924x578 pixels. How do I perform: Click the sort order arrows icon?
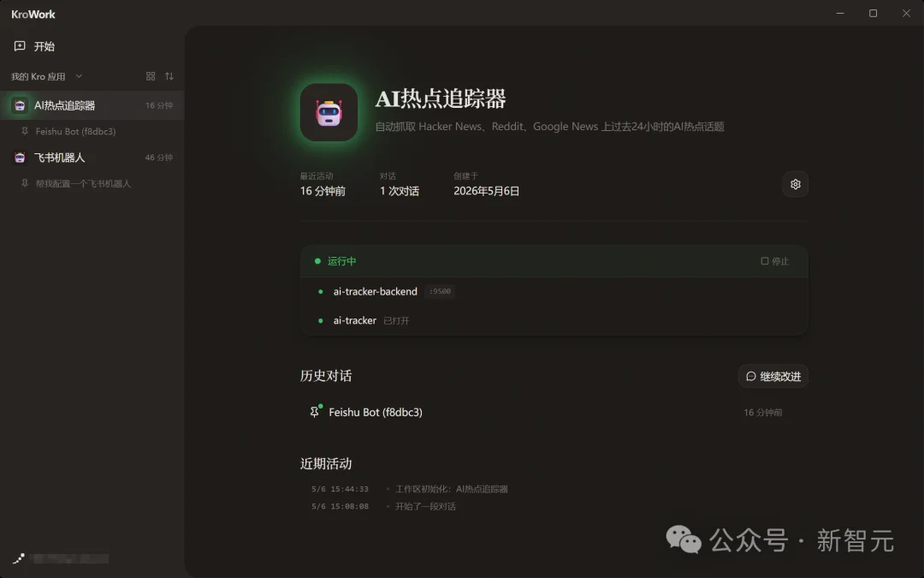pos(169,76)
